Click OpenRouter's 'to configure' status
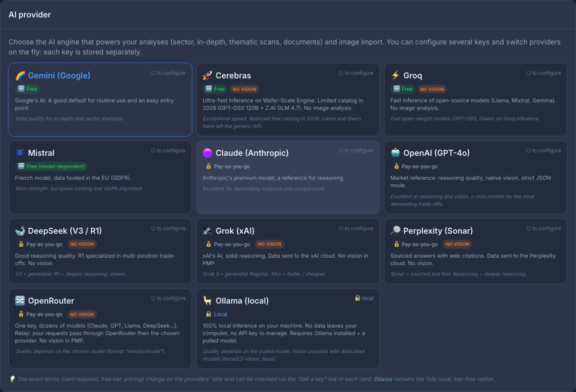The width and height of the screenshot is (576, 392). pyautogui.click(x=168, y=299)
